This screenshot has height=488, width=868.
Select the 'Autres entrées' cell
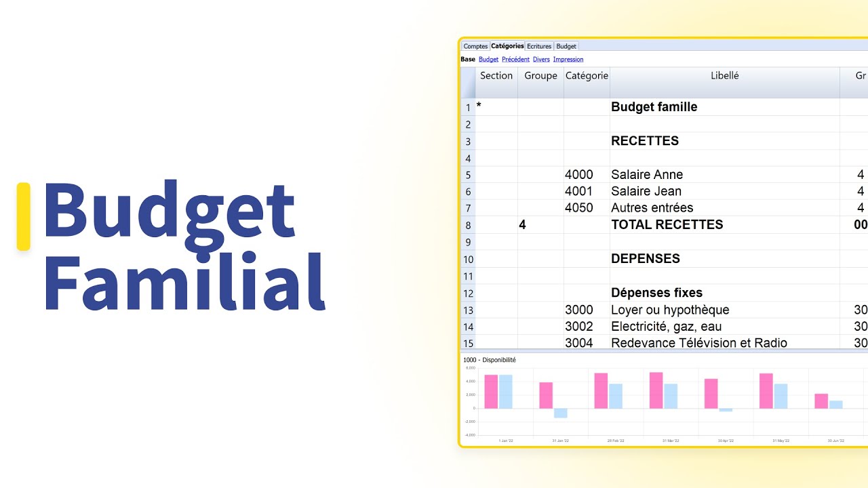tap(725, 208)
